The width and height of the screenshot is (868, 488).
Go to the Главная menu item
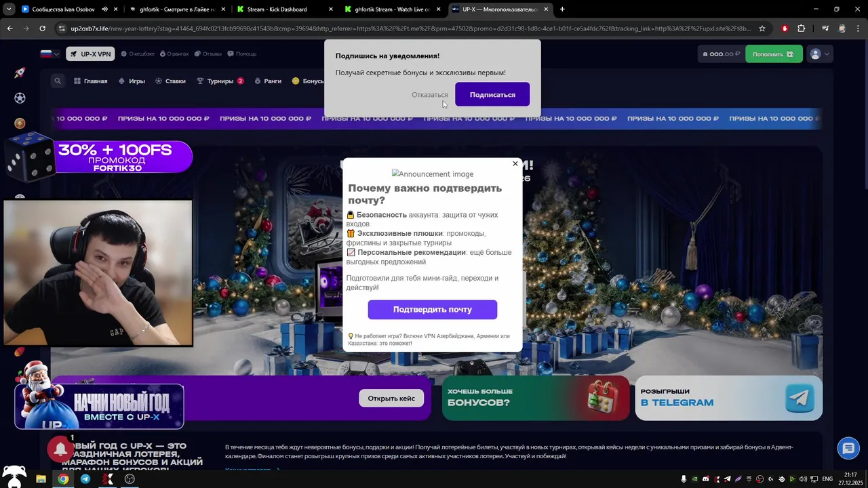tap(91, 81)
